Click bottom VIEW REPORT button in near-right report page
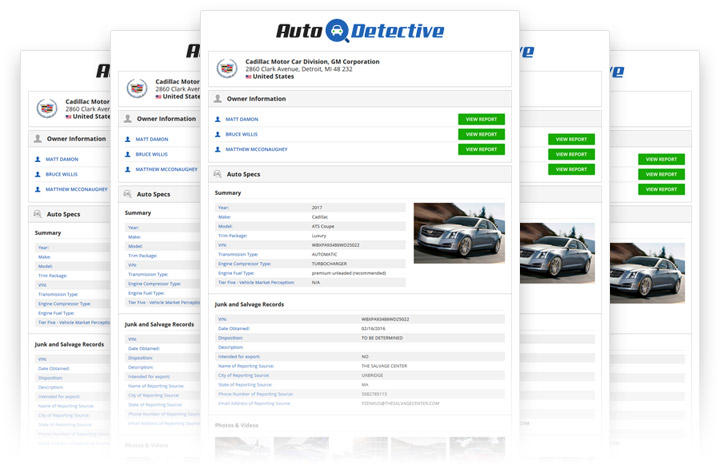Image resolution: width=720 pixels, height=464 pixels. 571,170
